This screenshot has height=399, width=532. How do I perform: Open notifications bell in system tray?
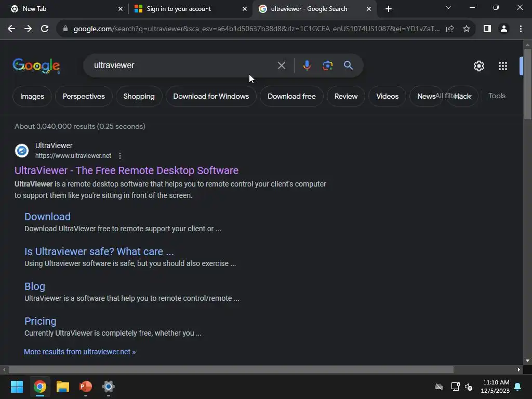click(x=518, y=387)
